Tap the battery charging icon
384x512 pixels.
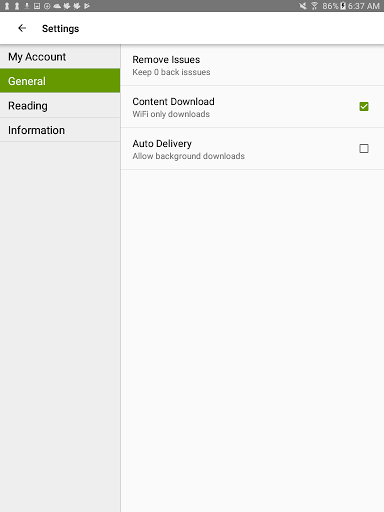(x=343, y=6)
